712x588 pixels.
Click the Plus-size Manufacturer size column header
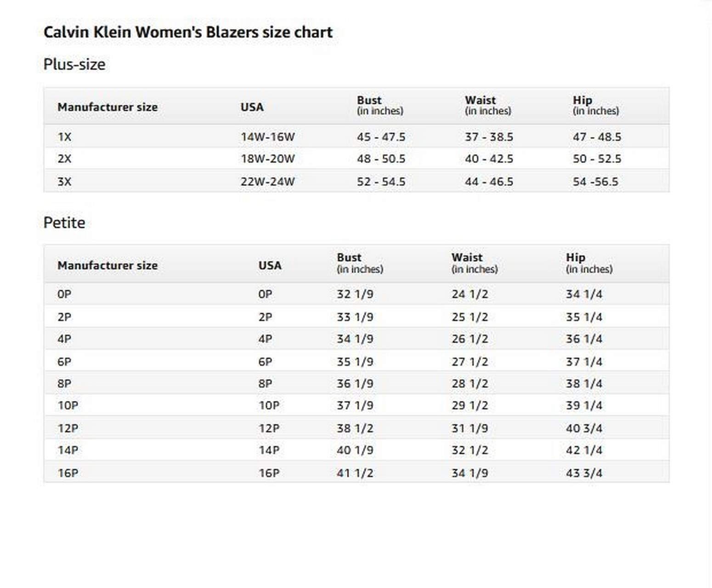[x=107, y=107]
